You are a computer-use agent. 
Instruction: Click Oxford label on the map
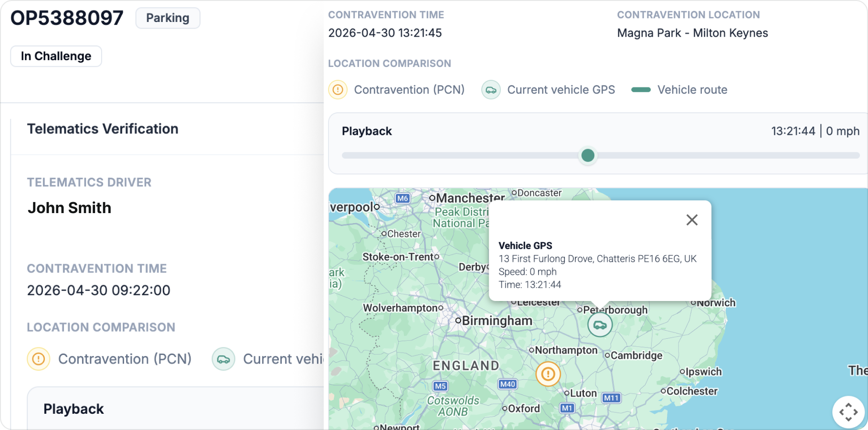click(524, 408)
